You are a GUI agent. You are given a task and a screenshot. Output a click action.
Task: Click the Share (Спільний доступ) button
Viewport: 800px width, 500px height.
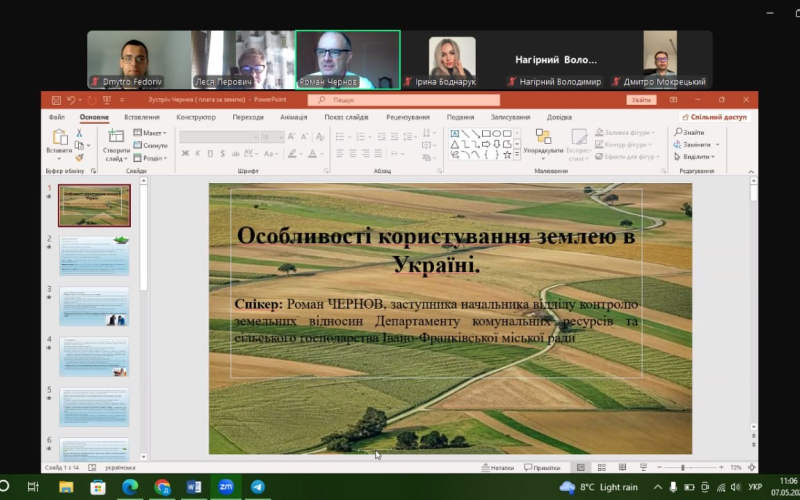pyautogui.click(x=714, y=117)
